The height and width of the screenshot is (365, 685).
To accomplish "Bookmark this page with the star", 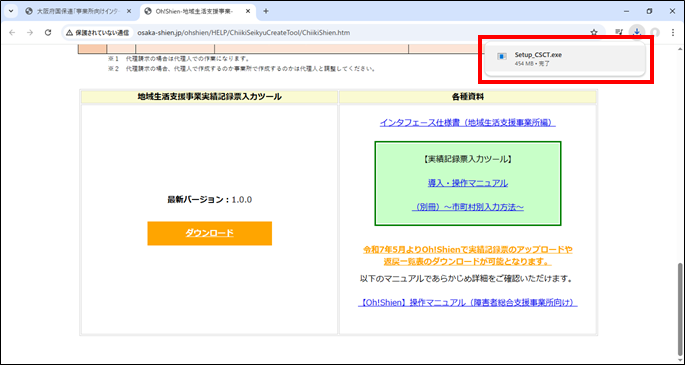I will (594, 32).
